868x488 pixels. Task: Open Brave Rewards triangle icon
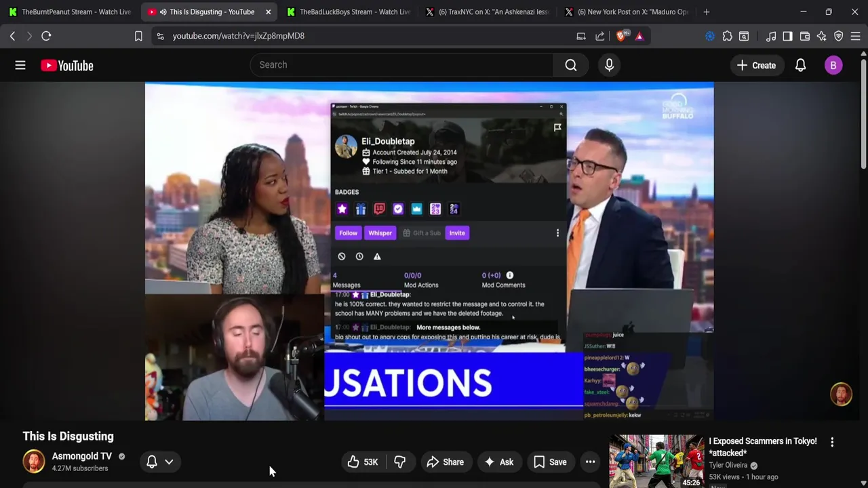tap(639, 36)
